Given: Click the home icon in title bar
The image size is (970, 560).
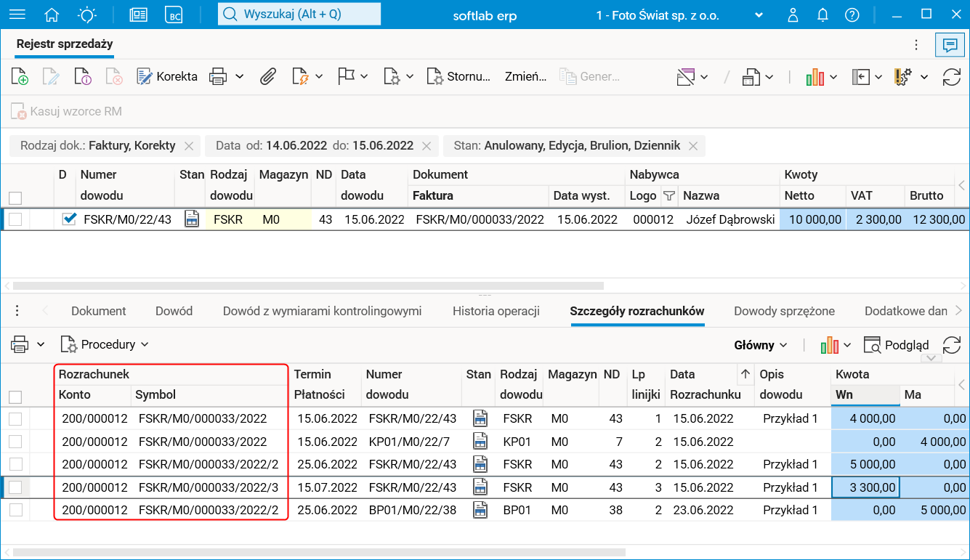Looking at the screenshot, I should (52, 15).
